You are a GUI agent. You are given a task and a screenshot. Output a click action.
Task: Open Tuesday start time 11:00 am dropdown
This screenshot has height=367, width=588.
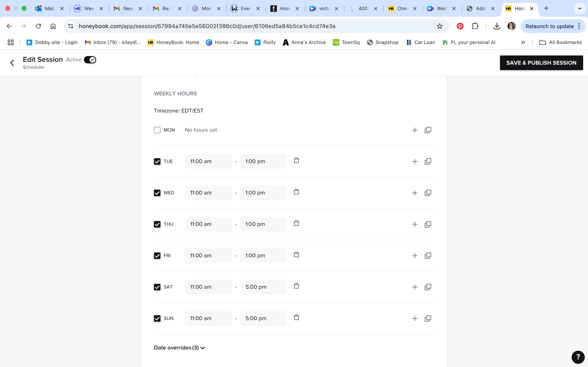(208, 161)
